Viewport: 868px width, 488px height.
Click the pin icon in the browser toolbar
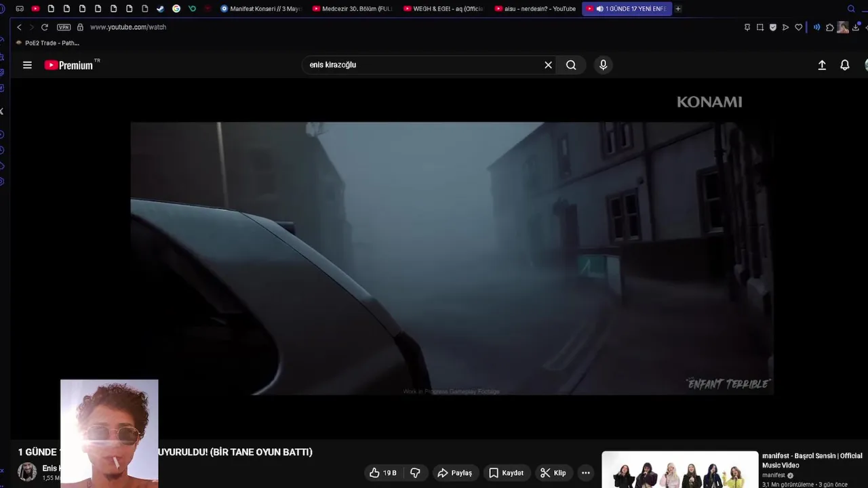tap(747, 27)
